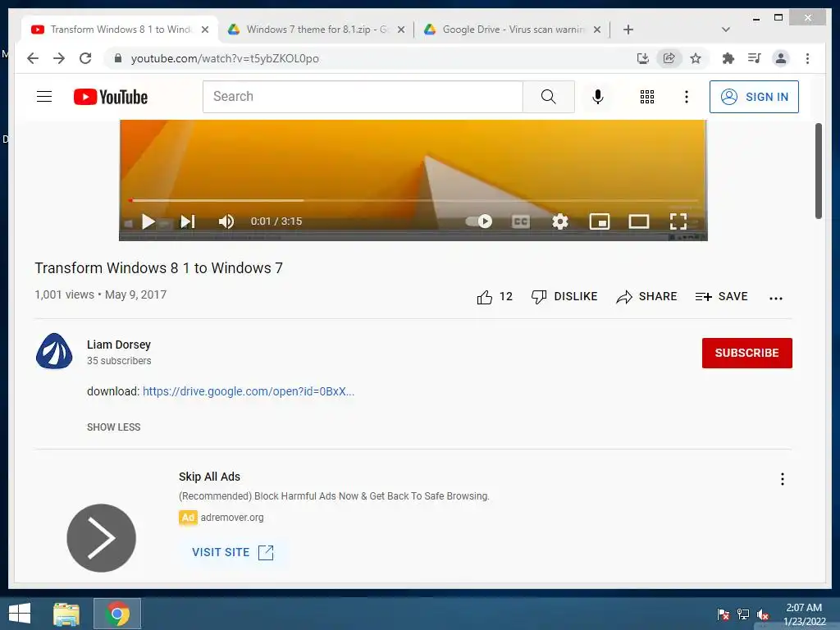This screenshot has height=630, width=840.
Task: Go to the YouTube home logo
Action: tap(111, 97)
